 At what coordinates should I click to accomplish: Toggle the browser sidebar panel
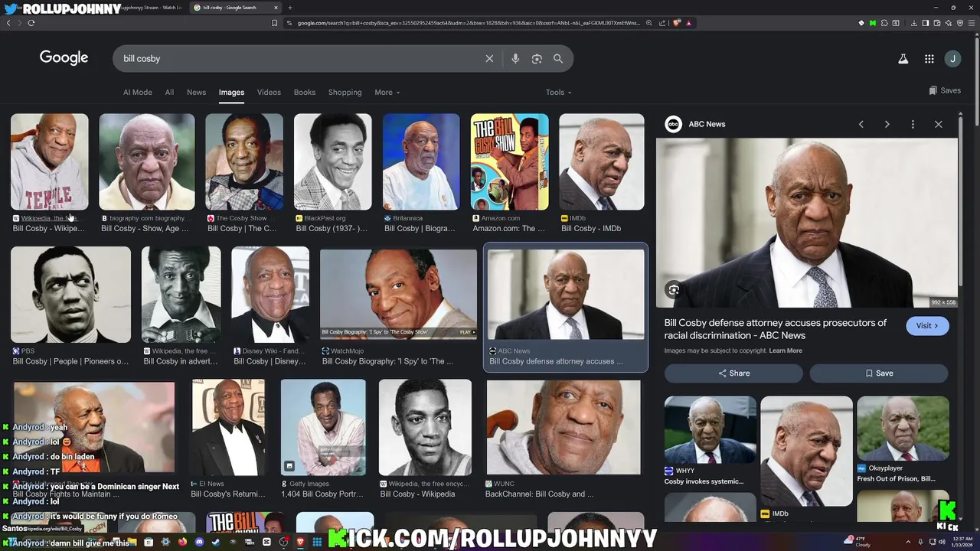click(x=925, y=23)
